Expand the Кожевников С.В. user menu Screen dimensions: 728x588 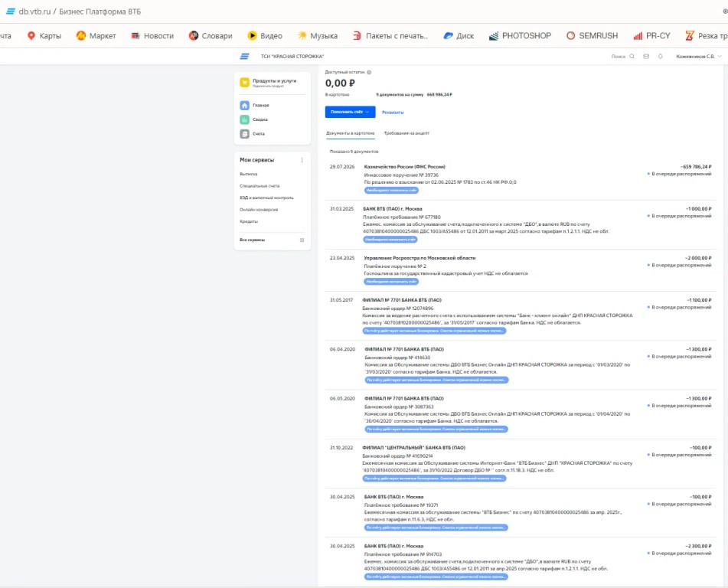click(699, 56)
